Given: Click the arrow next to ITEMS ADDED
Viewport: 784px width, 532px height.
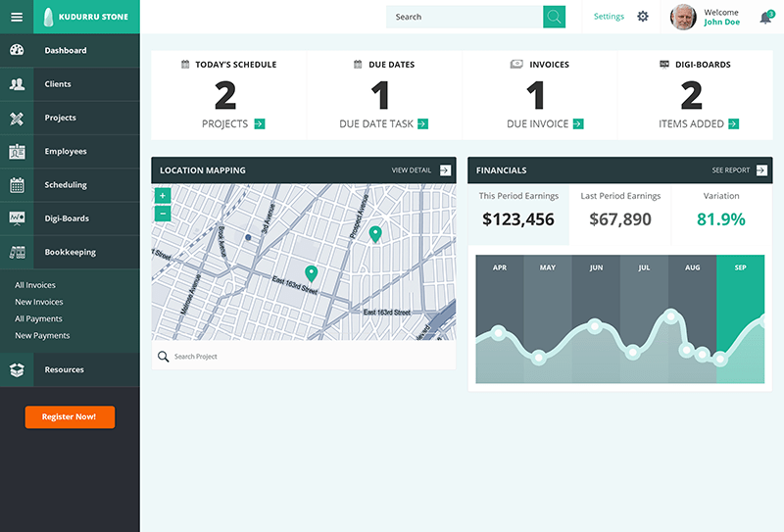Looking at the screenshot, I should [733, 124].
